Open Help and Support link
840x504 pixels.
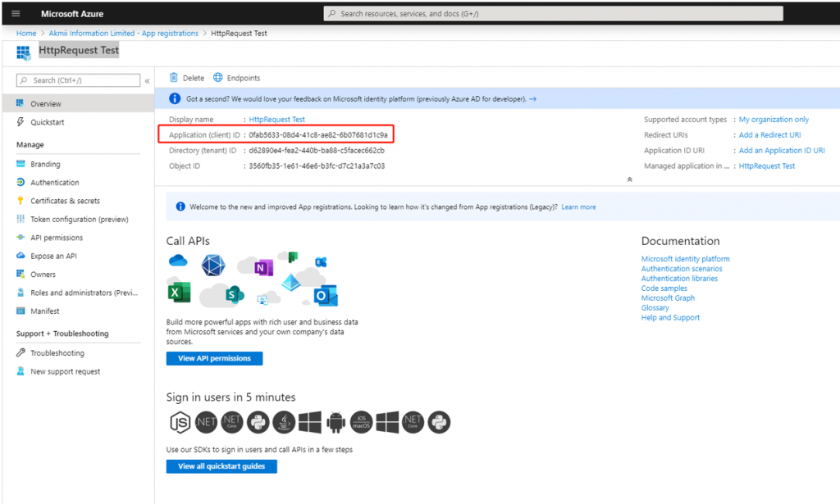coord(670,317)
